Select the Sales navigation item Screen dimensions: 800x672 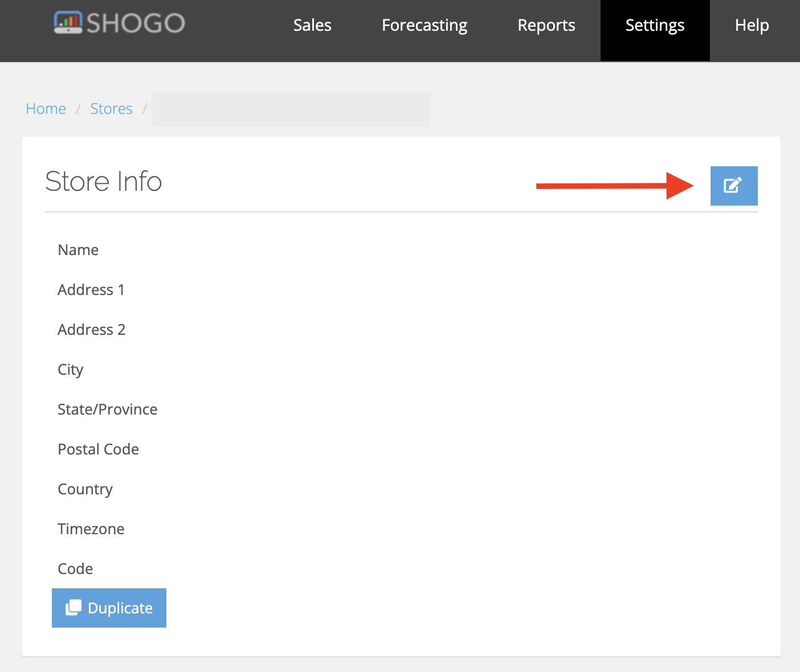tap(312, 25)
